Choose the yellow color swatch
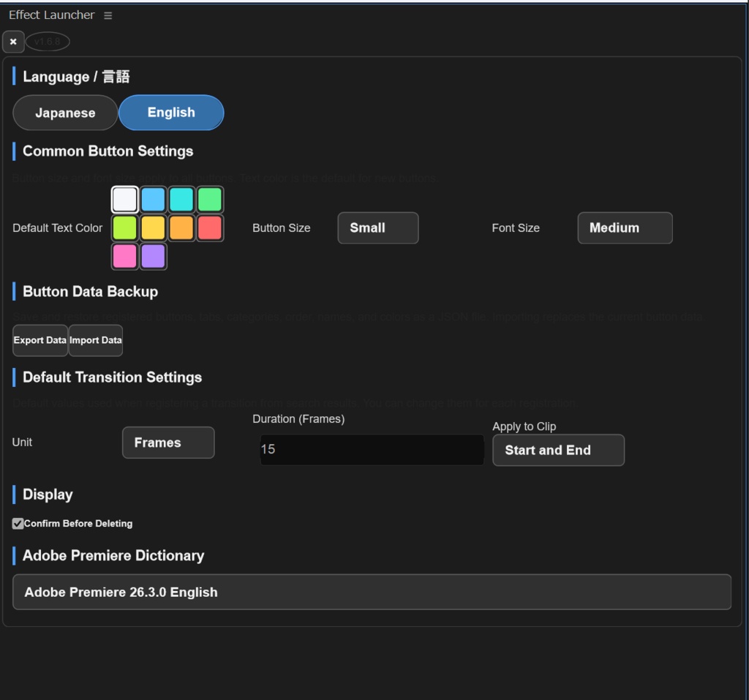 154,228
